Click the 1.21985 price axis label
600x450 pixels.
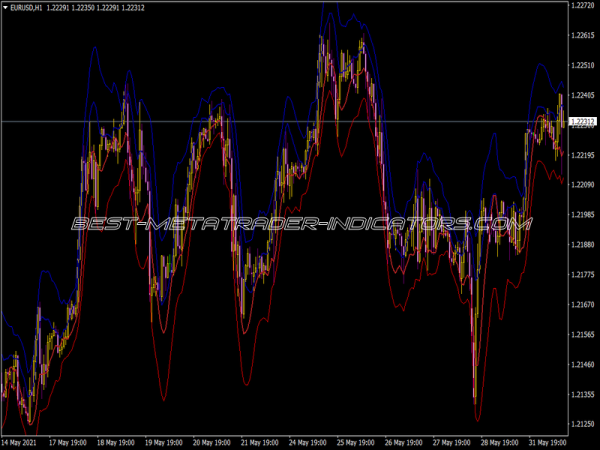582,215
